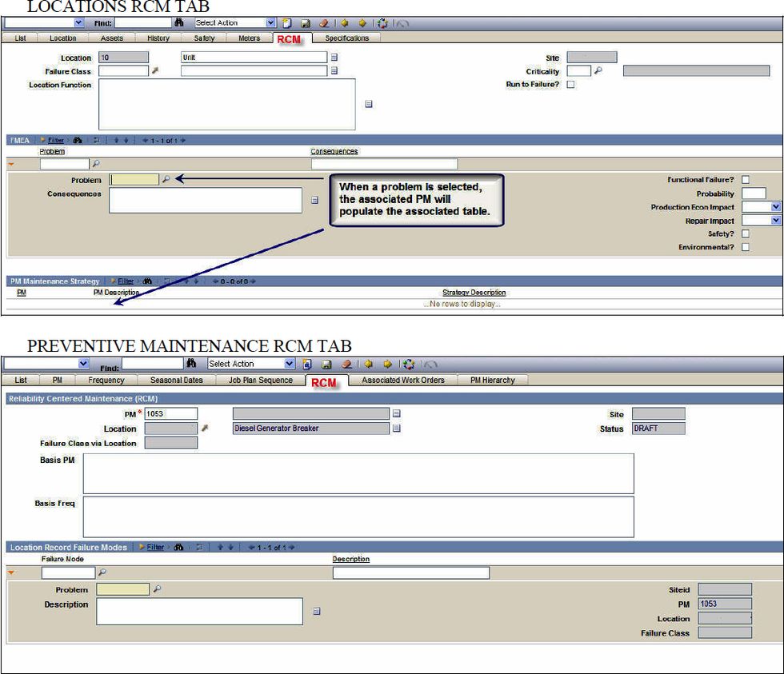The image size is (784, 674).
Task: Go to Previous Record with the left arrow icon
Action: (x=345, y=23)
